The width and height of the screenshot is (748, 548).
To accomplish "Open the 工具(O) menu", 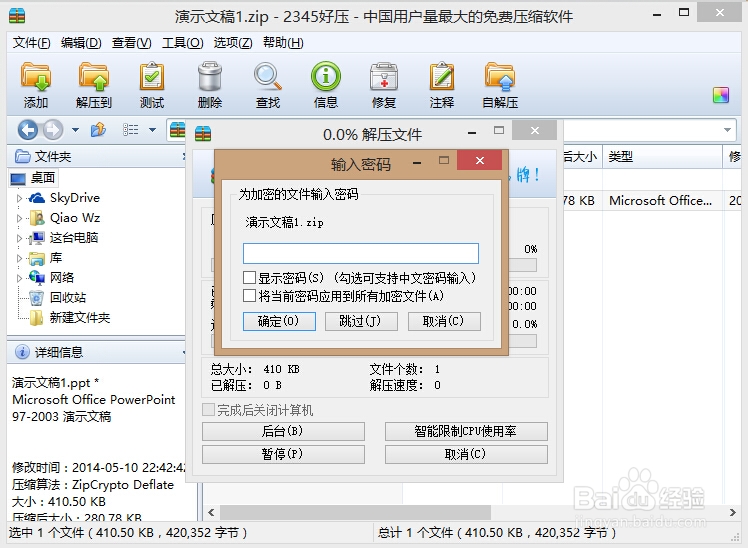I will tap(183, 43).
